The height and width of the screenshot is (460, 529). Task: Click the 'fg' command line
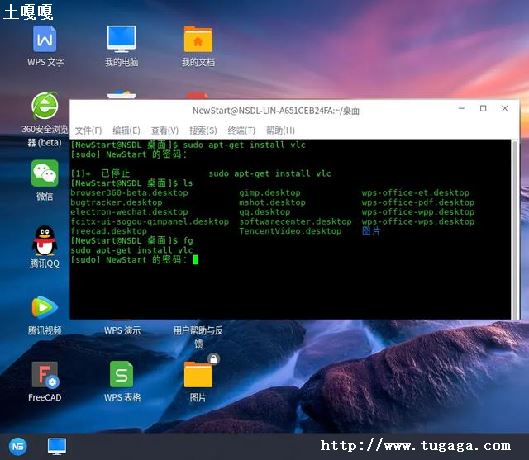click(132, 241)
